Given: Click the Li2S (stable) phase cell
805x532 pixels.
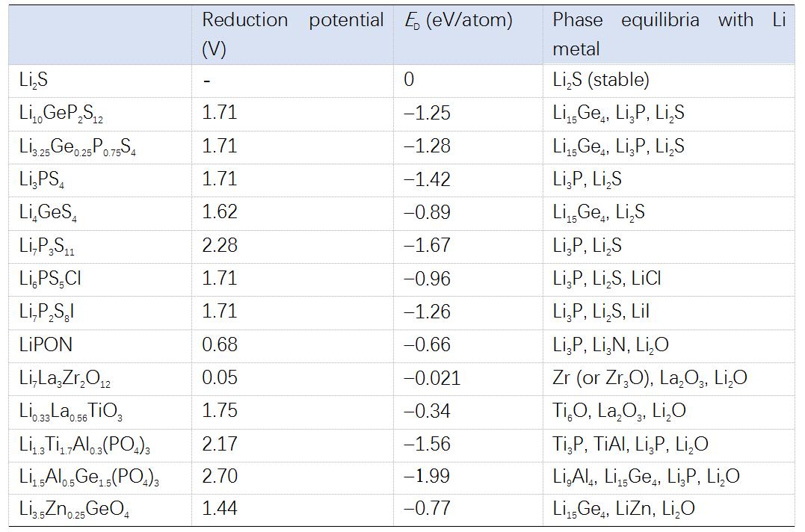Looking at the screenshot, I should [x=601, y=80].
